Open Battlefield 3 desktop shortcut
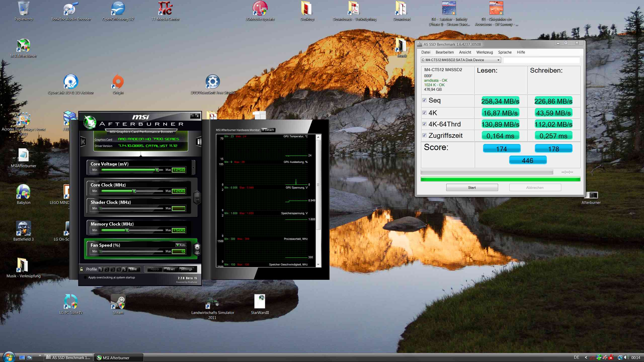The width and height of the screenshot is (644, 362). [x=23, y=228]
